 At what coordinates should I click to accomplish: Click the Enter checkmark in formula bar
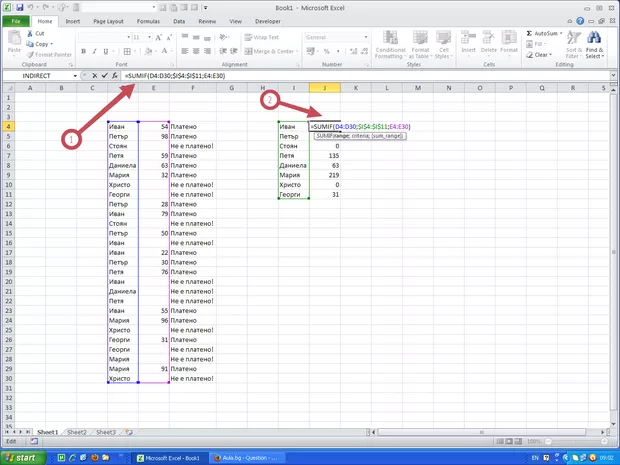point(104,76)
